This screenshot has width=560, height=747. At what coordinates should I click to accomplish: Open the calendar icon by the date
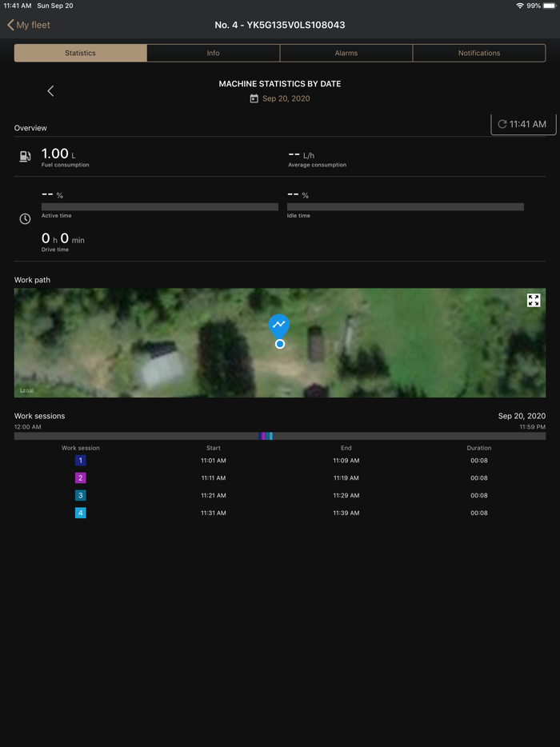tap(254, 98)
